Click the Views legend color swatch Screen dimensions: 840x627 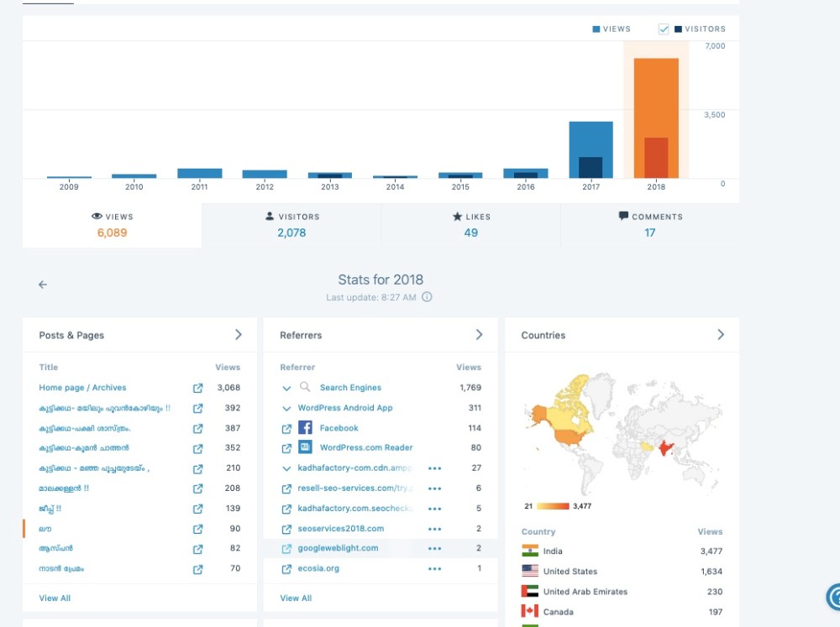point(596,29)
